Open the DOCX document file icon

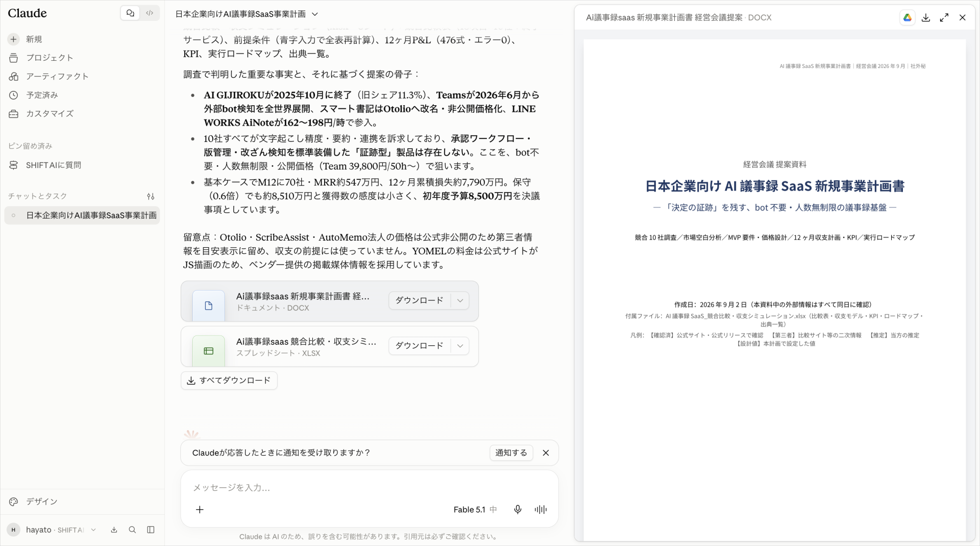coord(208,305)
